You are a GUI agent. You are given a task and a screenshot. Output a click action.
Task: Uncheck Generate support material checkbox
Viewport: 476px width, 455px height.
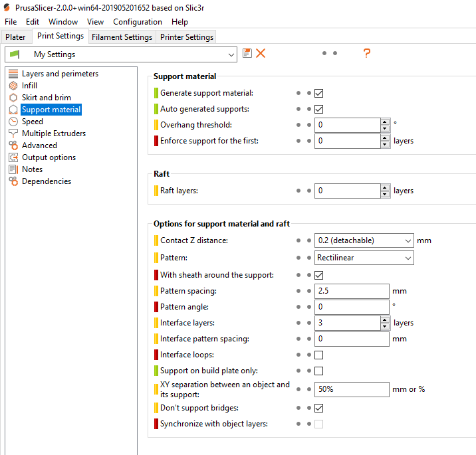click(x=318, y=93)
